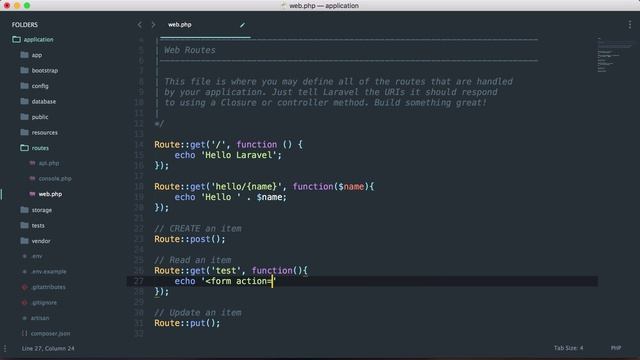Click the PHP file icon beside console.php

point(32,179)
